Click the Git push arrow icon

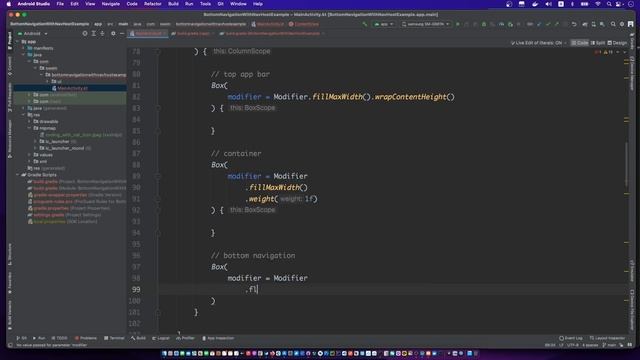[x=556, y=24]
